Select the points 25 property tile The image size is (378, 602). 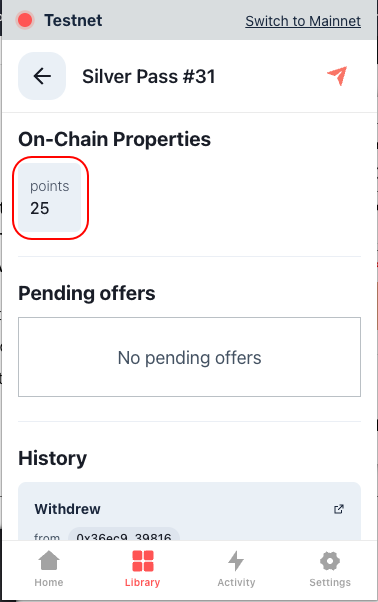(x=50, y=198)
